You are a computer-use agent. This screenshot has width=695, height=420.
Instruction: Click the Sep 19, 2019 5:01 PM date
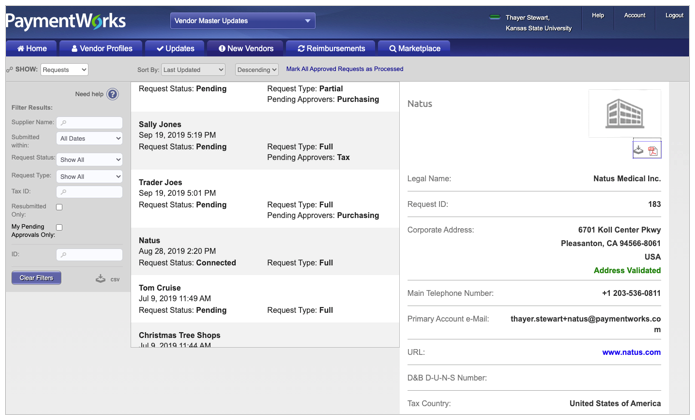[x=177, y=193]
